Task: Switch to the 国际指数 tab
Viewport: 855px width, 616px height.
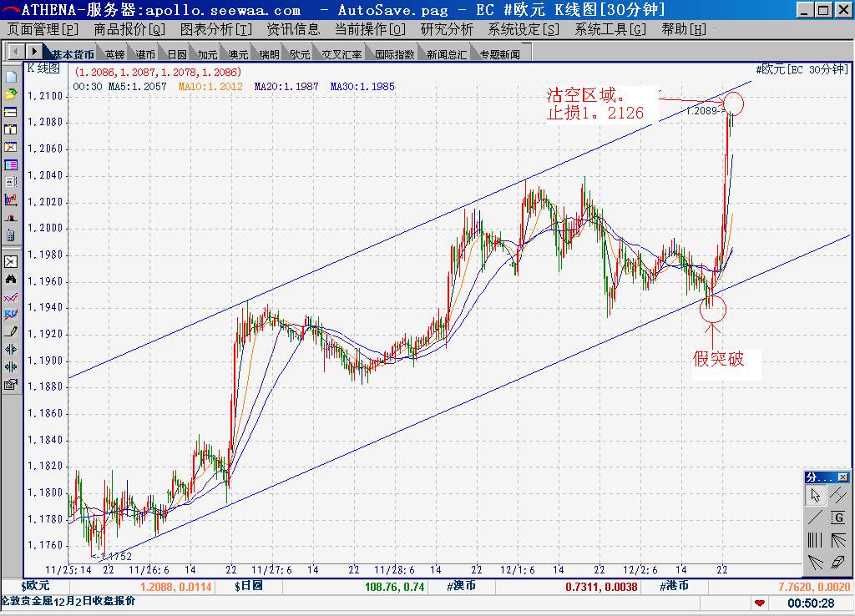Action: click(x=395, y=54)
